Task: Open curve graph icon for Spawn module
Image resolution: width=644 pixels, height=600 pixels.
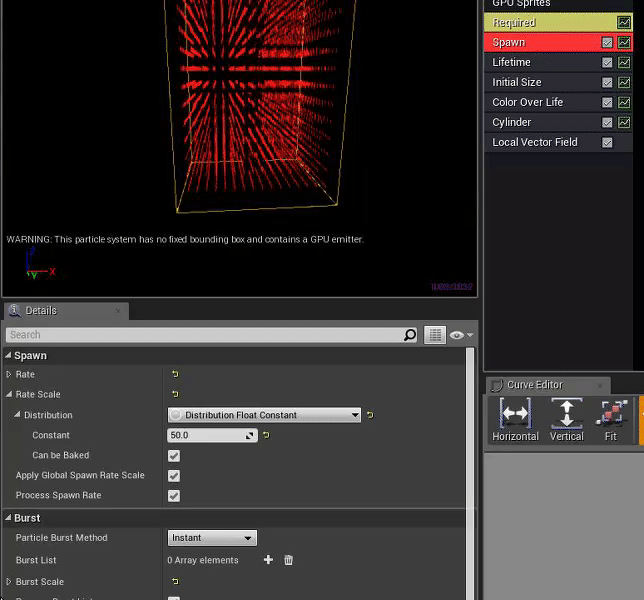Action: (624, 42)
